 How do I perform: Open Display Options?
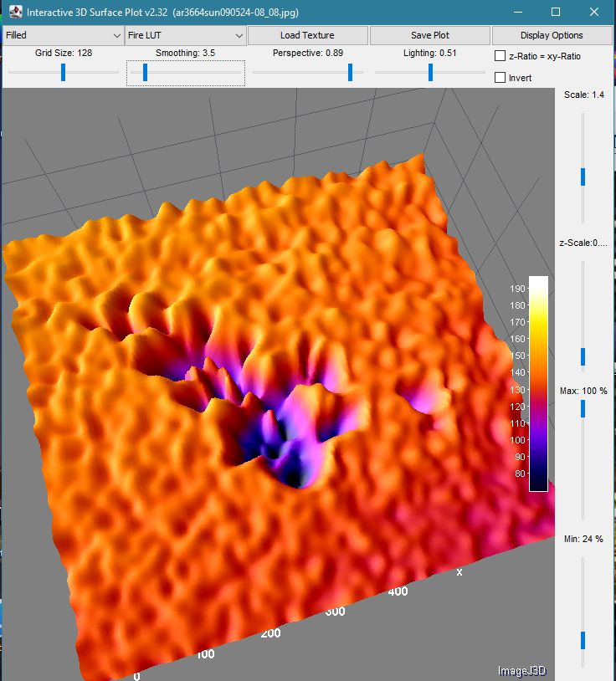552,35
